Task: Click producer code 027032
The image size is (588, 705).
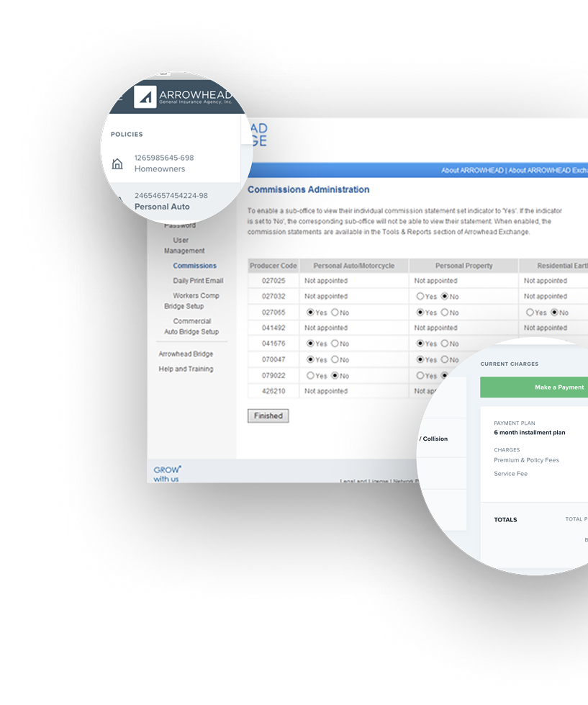Action: coord(273,296)
